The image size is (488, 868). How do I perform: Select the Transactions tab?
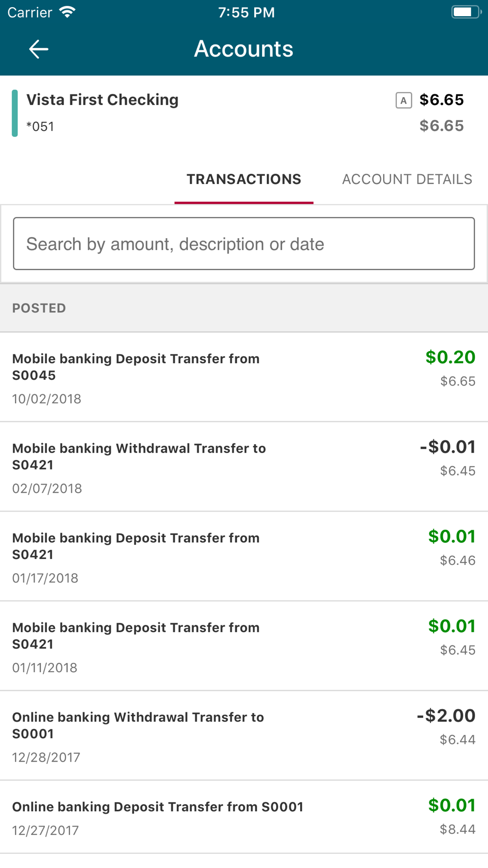[244, 179]
